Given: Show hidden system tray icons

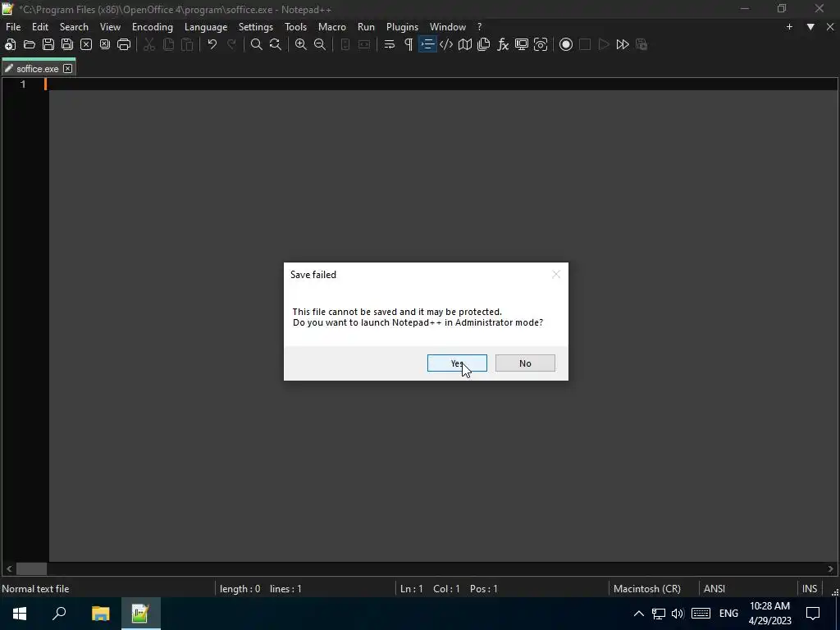Looking at the screenshot, I should pyautogui.click(x=638, y=614).
